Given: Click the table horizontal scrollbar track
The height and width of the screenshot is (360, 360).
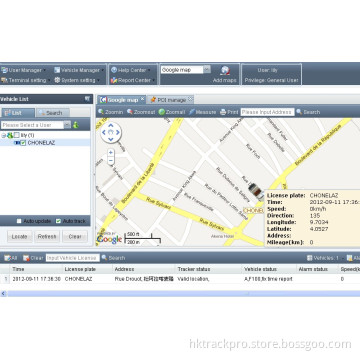Looking at the screenshot, I should 183,294.
